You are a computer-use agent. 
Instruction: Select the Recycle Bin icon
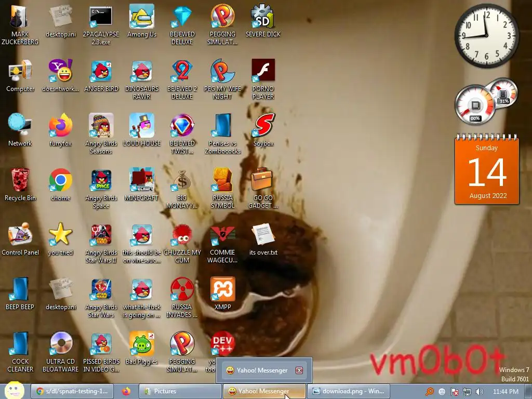20,185
